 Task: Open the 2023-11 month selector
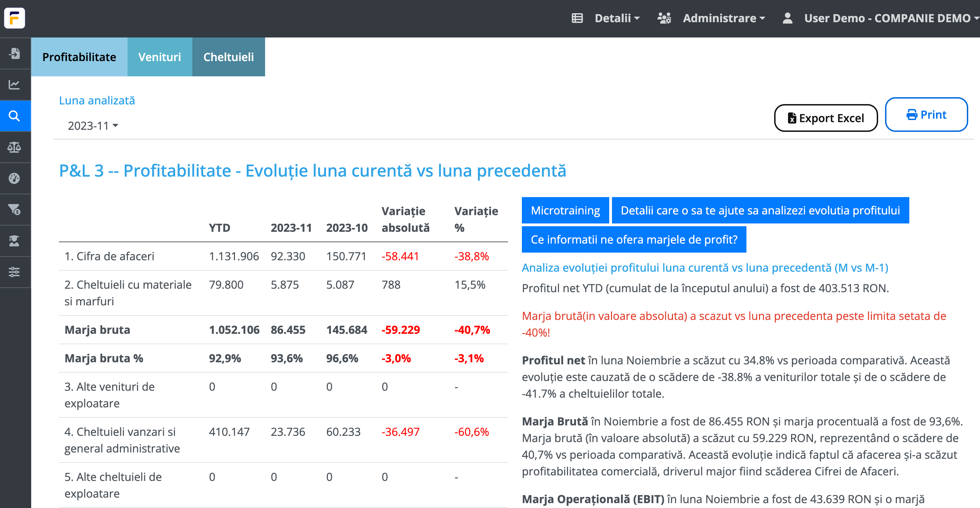click(x=93, y=126)
